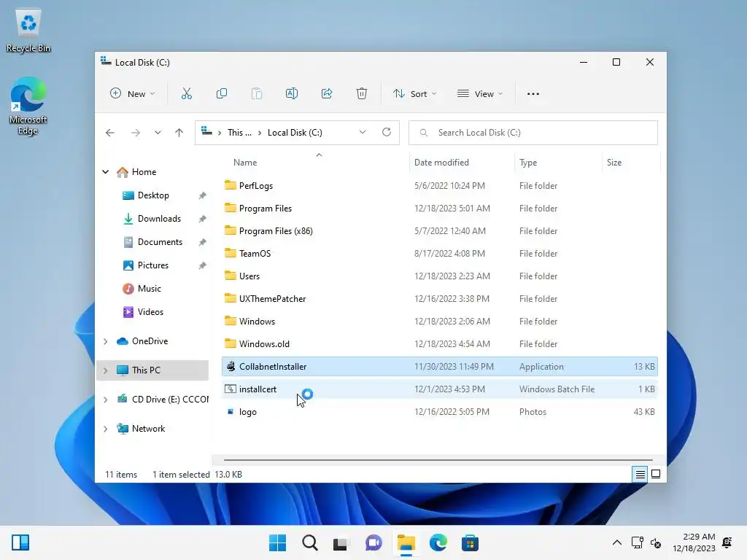Image resolution: width=747 pixels, height=560 pixels.
Task: Sort by the Type column header
Action: (x=528, y=163)
